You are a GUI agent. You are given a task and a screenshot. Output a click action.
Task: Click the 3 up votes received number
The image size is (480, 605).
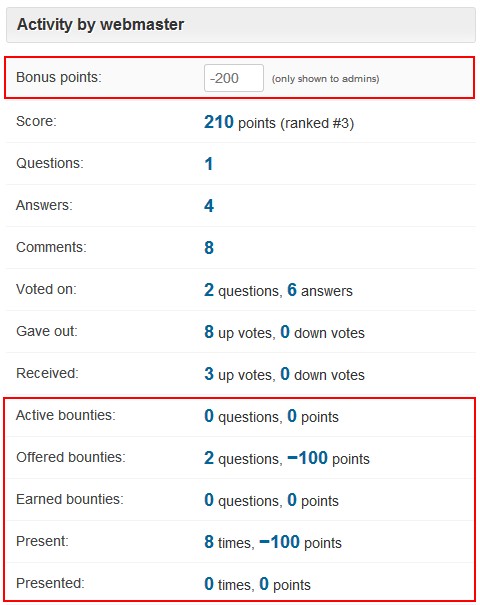pyautogui.click(x=209, y=374)
